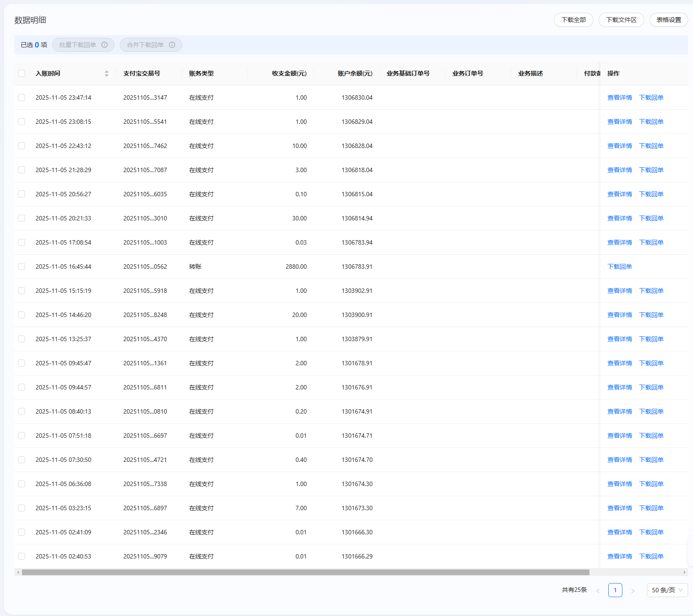Click info icon beside 合并下载回单
The height and width of the screenshot is (616, 693).
pos(172,45)
